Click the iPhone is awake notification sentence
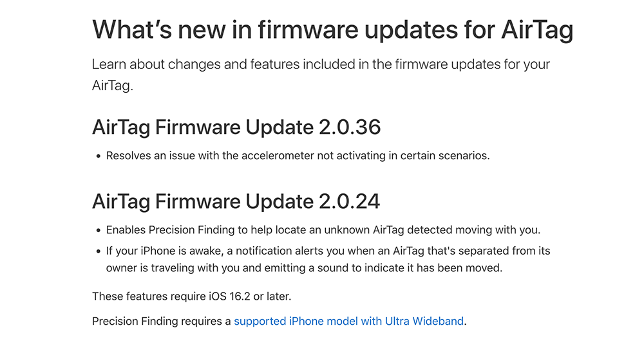The height and width of the screenshot is (339, 644). point(328,259)
